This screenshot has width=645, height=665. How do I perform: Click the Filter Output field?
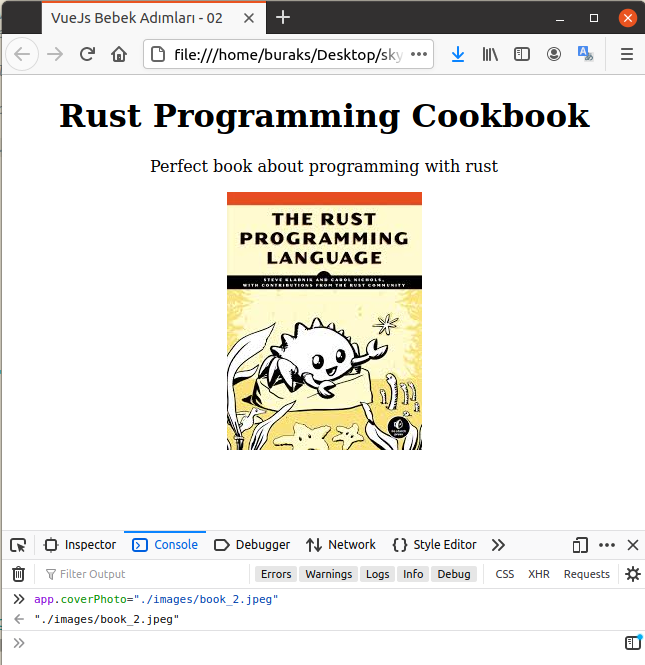pos(144,574)
